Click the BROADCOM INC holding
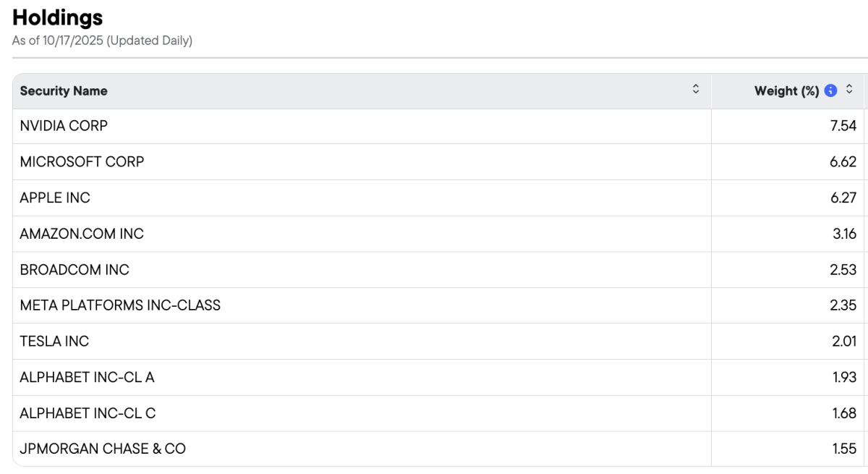 [75, 269]
